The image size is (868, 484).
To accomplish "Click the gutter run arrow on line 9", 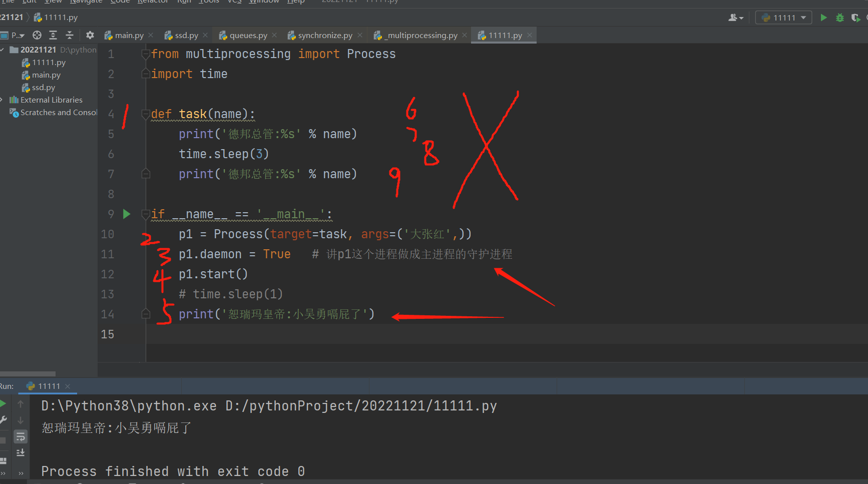I will point(127,214).
